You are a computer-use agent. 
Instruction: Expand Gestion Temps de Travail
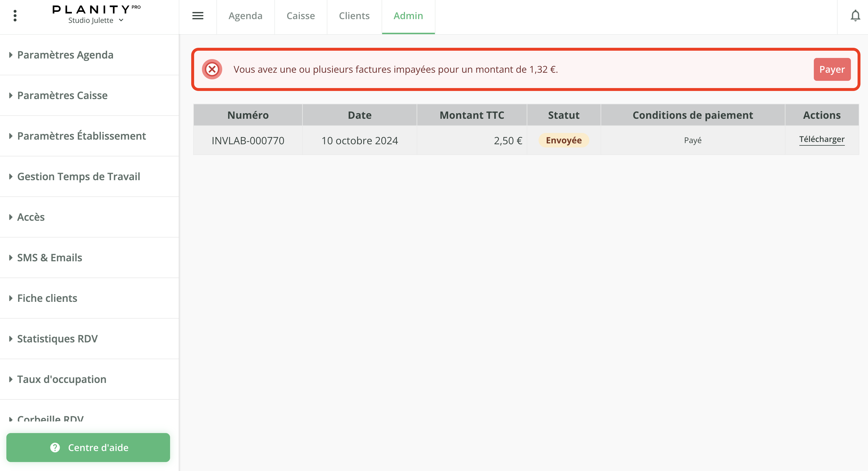tap(79, 176)
